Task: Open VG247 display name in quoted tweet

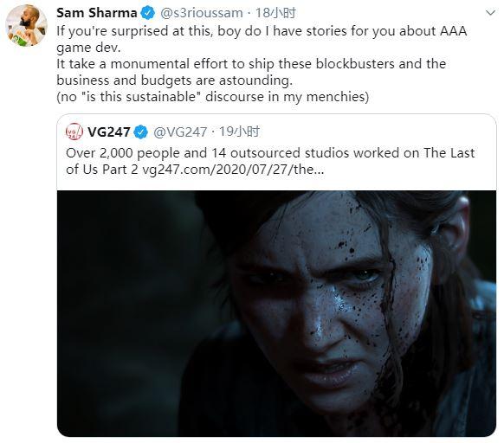Action: (x=108, y=132)
